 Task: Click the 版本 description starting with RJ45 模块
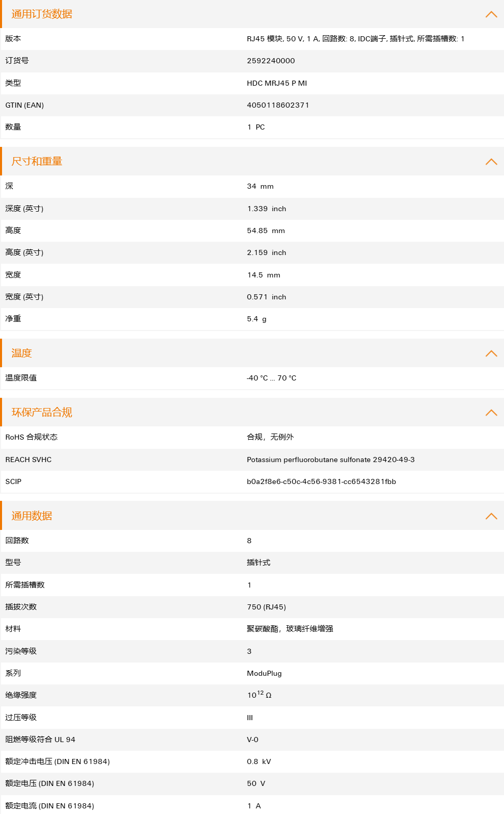pos(356,39)
